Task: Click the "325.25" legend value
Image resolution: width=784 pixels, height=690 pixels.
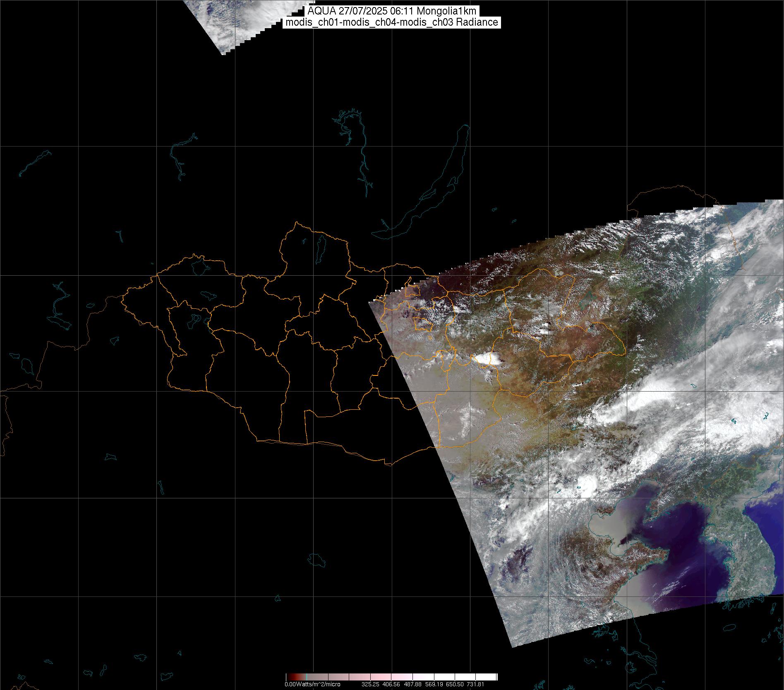Action: click(371, 684)
